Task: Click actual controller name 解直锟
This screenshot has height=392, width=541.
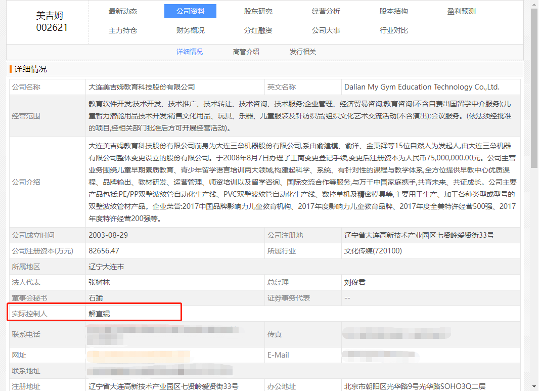Action: point(99,314)
